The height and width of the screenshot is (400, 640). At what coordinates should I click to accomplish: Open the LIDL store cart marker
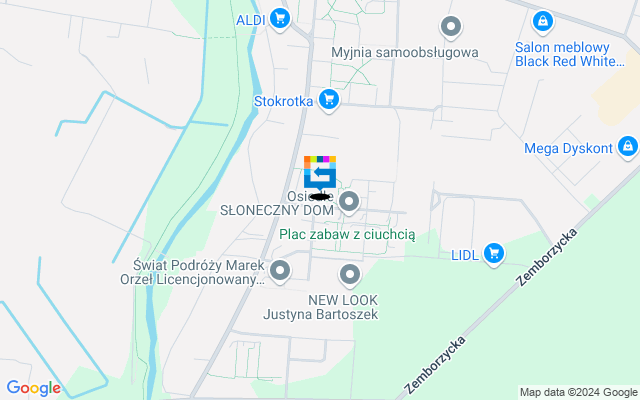tap(494, 254)
